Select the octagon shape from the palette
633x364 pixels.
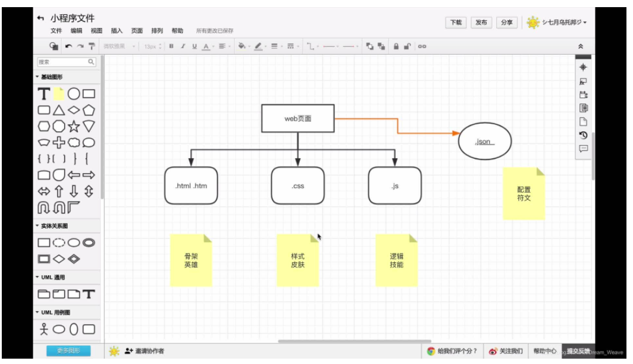(x=59, y=126)
